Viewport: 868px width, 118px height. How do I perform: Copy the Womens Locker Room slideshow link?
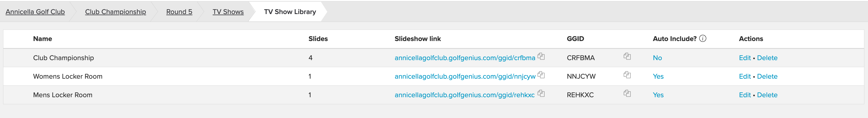(x=541, y=75)
